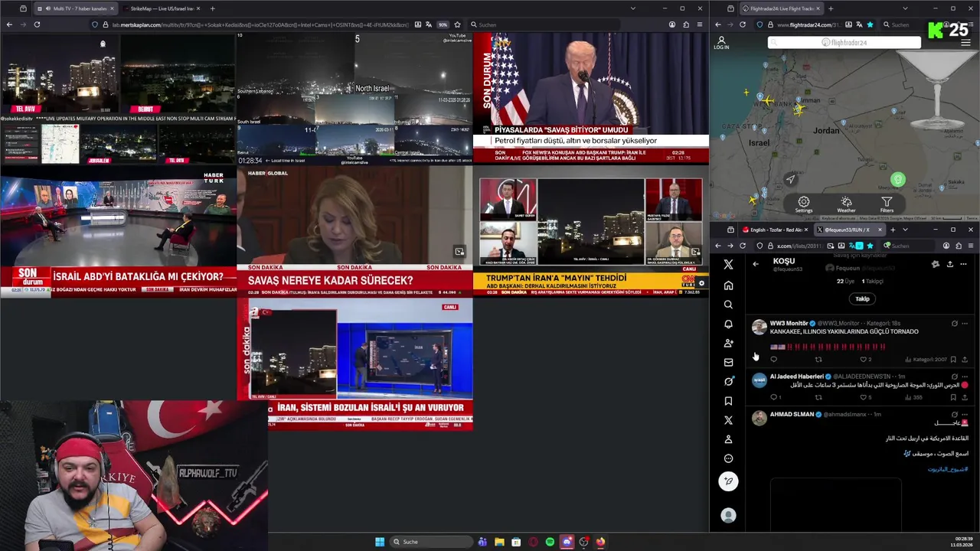Click the Flightradar24 search box
The height and width of the screenshot is (551, 980).
[x=844, y=43]
